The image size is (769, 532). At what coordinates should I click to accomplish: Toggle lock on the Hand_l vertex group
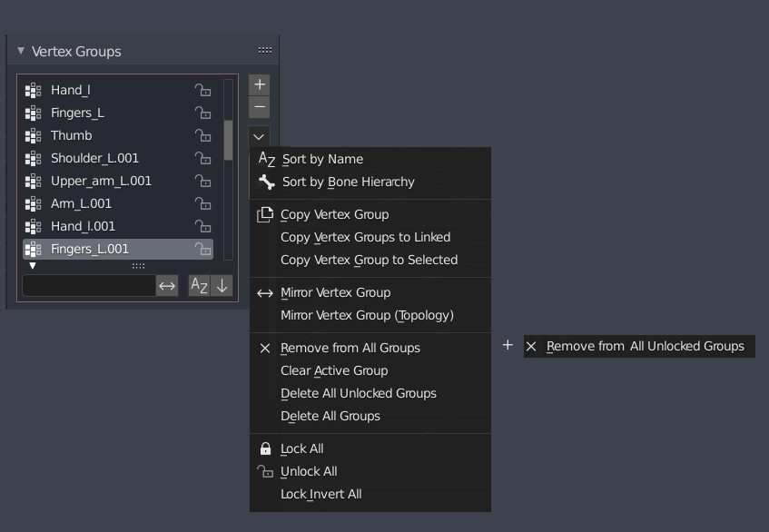point(202,90)
